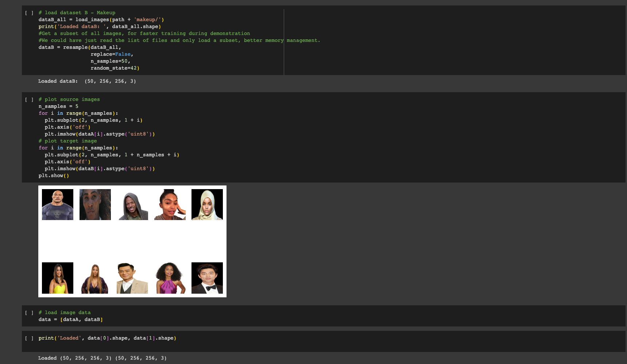Click the '# plot target image' comment line
Viewport: 627px width, 364px height.
point(68,141)
